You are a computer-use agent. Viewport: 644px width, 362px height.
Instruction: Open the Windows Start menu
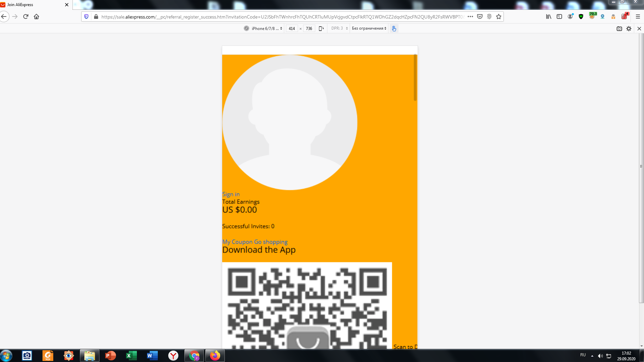6,356
